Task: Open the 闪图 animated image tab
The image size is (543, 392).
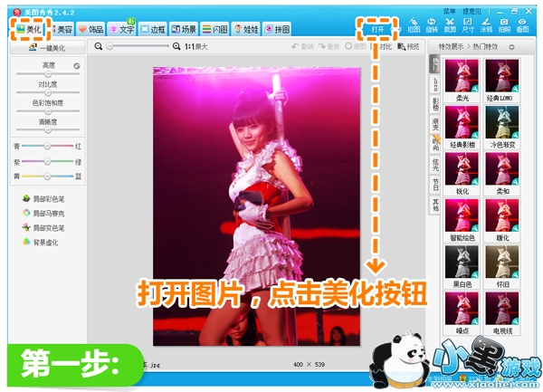Action: 215,30
